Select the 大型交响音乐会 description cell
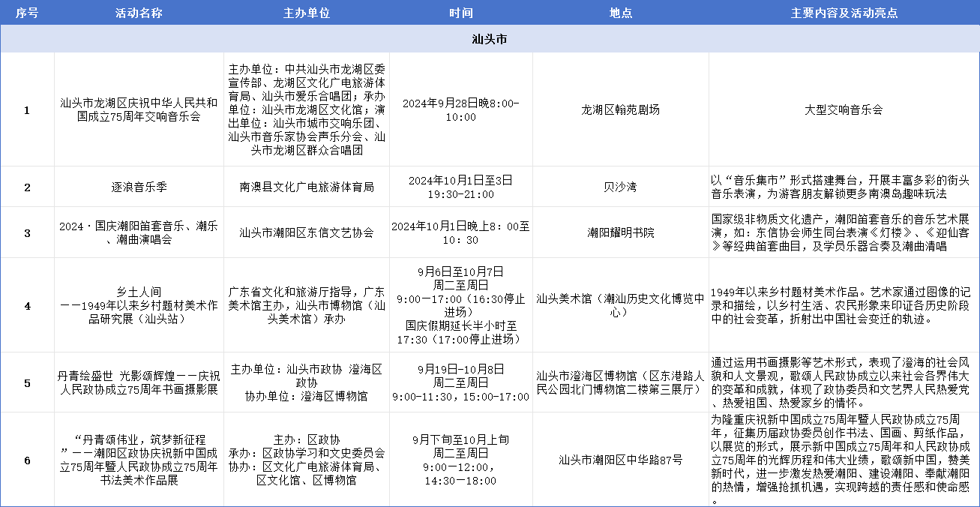 click(844, 109)
